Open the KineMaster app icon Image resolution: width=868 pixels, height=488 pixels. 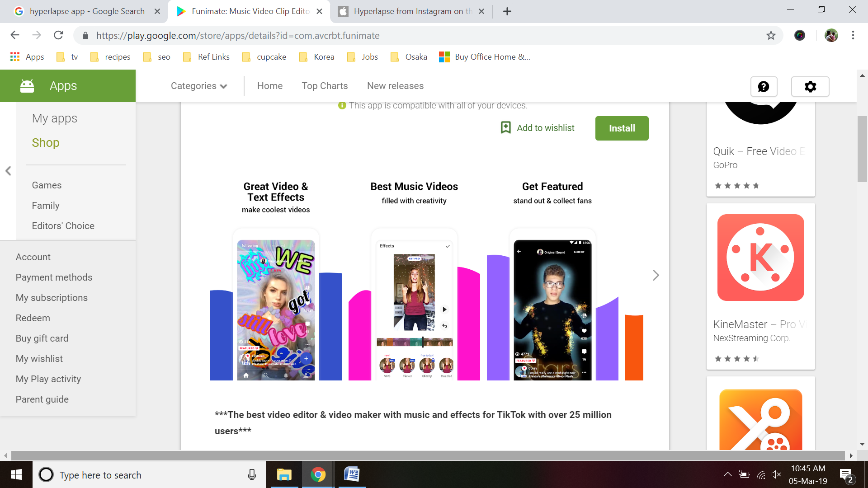point(760,258)
